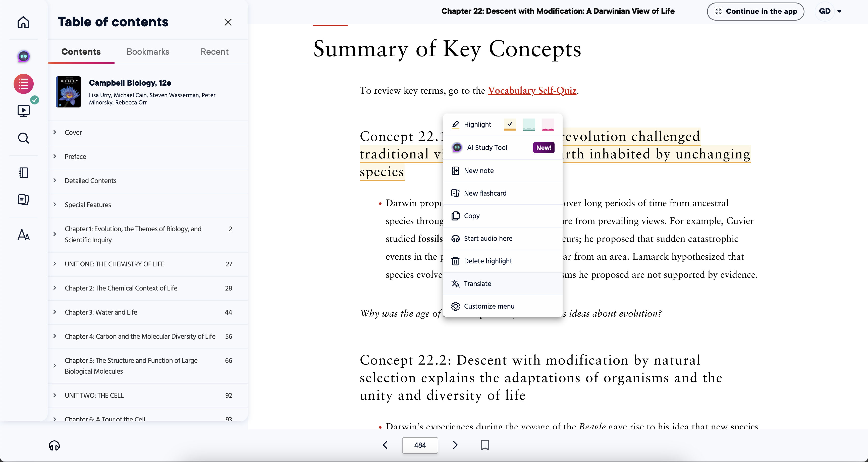Viewport: 868px width, 462px height.
Task: Click the Search magnifier icon
Action: (23, 138)
